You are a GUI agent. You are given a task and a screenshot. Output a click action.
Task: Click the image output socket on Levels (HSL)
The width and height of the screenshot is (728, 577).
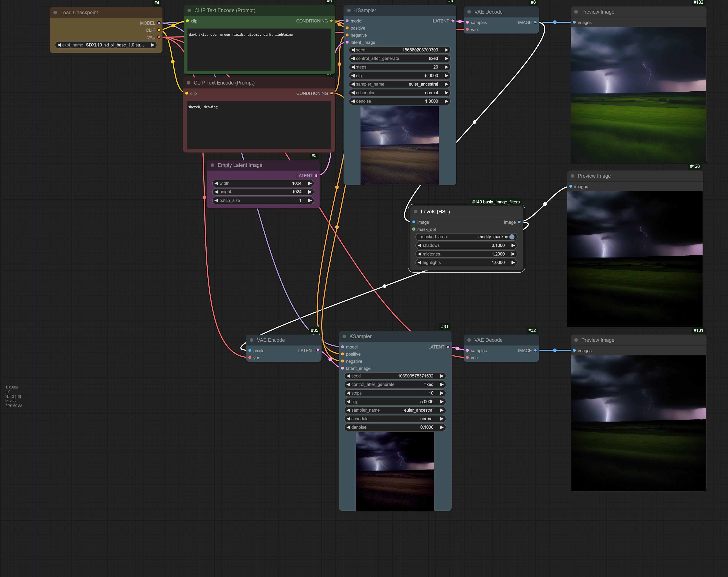pyautogui.click(x=519, y=222)
